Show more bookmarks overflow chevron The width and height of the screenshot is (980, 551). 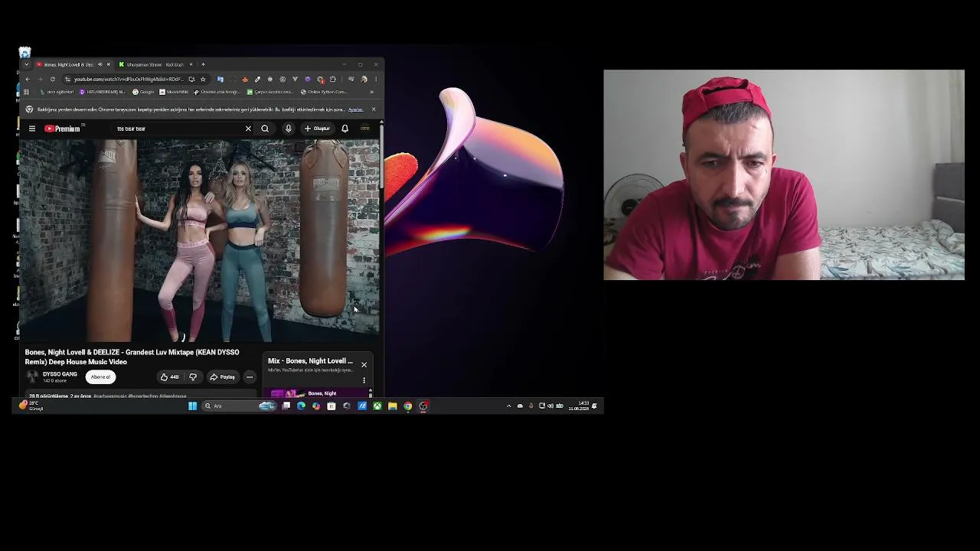(371, 92)
